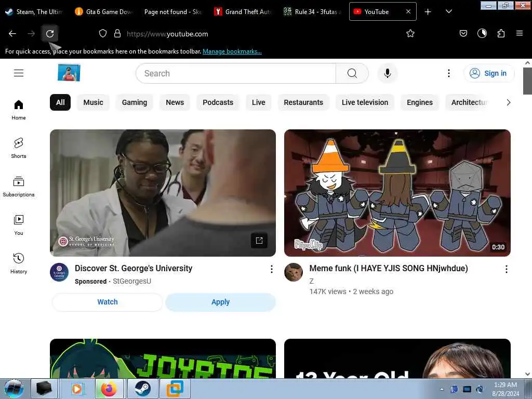This screenshot has height=399, width=532.
Task: Select the Music filter chip
Action: pos(94,102)
